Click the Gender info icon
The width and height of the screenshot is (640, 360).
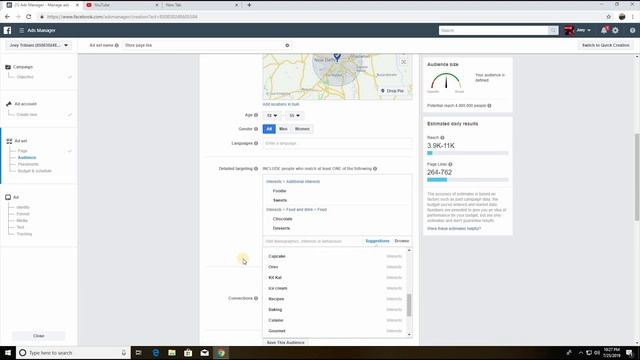pyautogui.click(x=256, y=129)
